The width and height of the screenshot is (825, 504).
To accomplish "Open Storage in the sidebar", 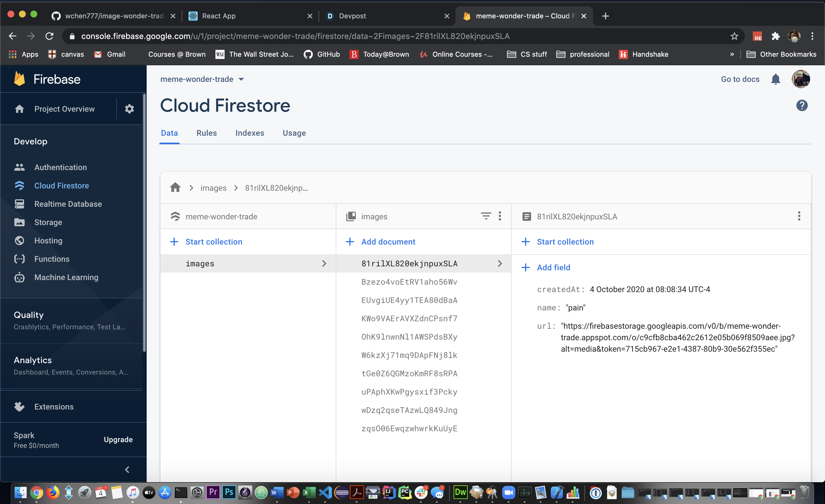I will point(48,222).
